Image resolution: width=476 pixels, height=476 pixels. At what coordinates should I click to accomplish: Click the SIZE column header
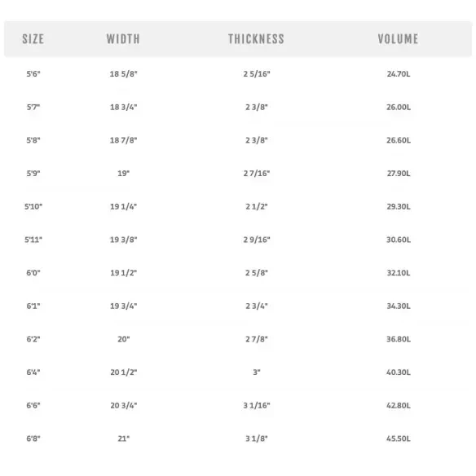[x=33, y=39]
